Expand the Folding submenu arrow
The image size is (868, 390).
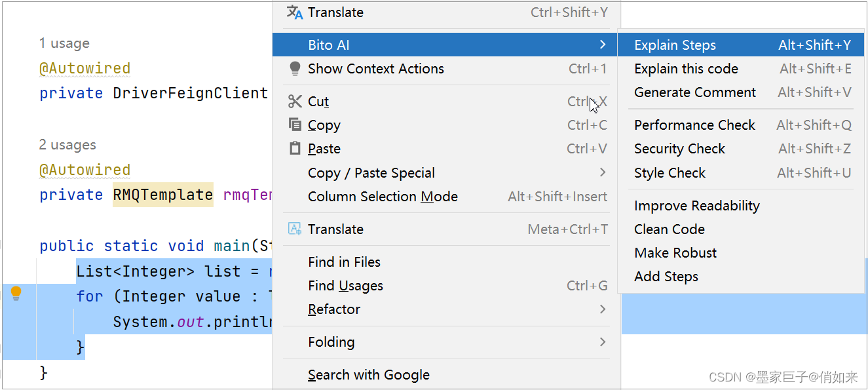602,342
